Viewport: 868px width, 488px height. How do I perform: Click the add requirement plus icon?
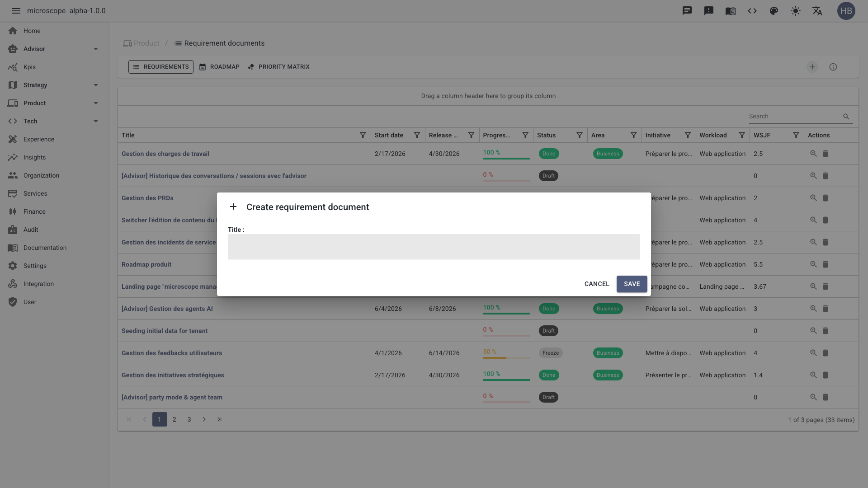click(x=812, y=67)
